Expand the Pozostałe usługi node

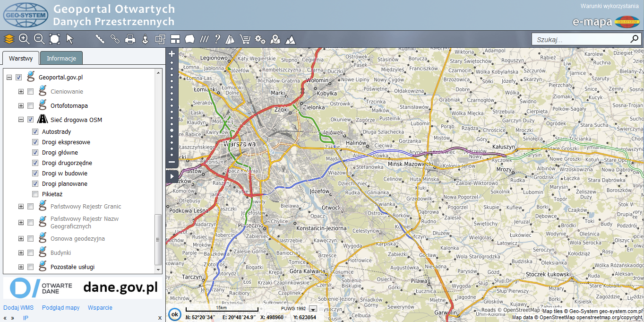tap(21, 267)
